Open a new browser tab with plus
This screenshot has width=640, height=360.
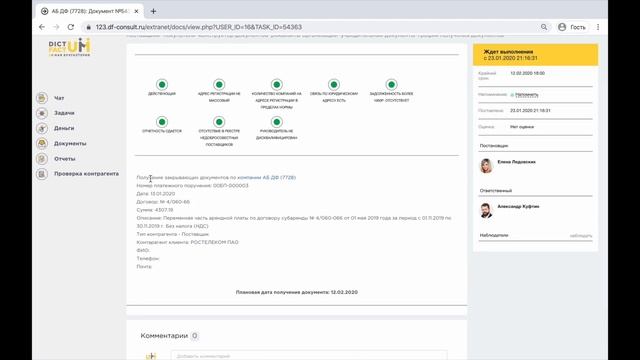point(153,11)
